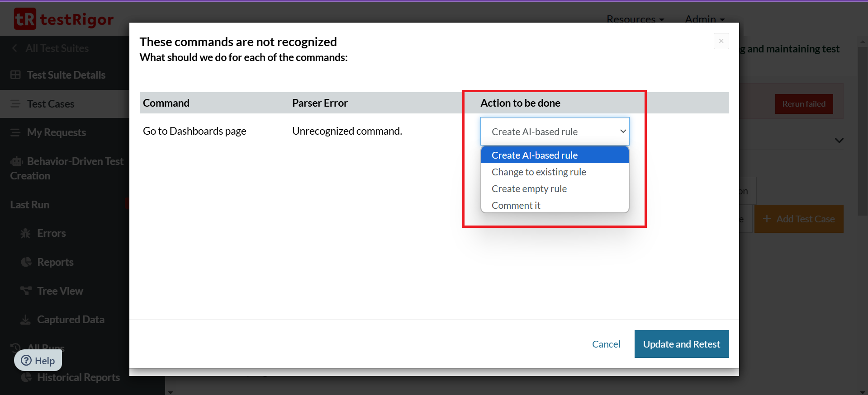The width and height of the screenshot is (868, 395).
Task: Click the Test Suite Details grid icon
Action: coord(15,75)
